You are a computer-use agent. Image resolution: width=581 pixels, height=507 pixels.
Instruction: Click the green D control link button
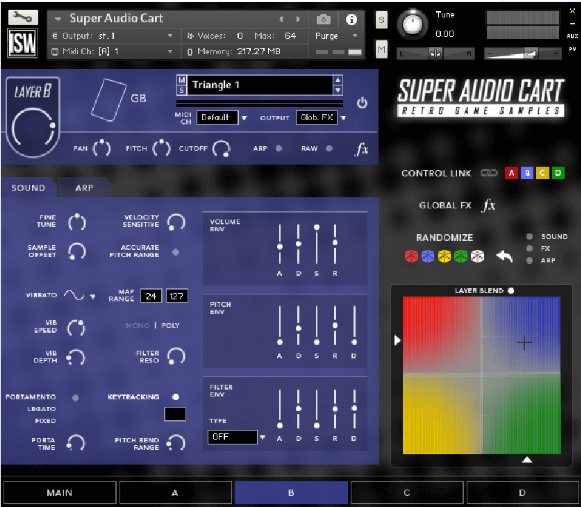(558, 173)
